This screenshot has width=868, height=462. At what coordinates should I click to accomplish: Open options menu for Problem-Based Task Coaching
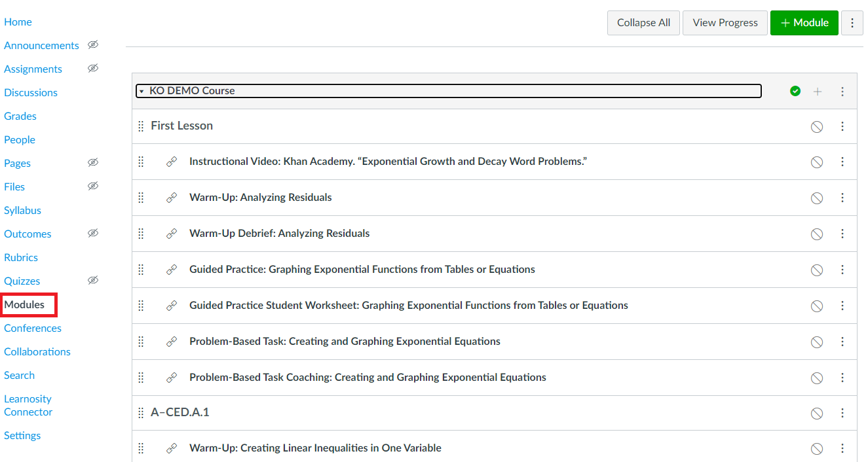coord(842,378)
